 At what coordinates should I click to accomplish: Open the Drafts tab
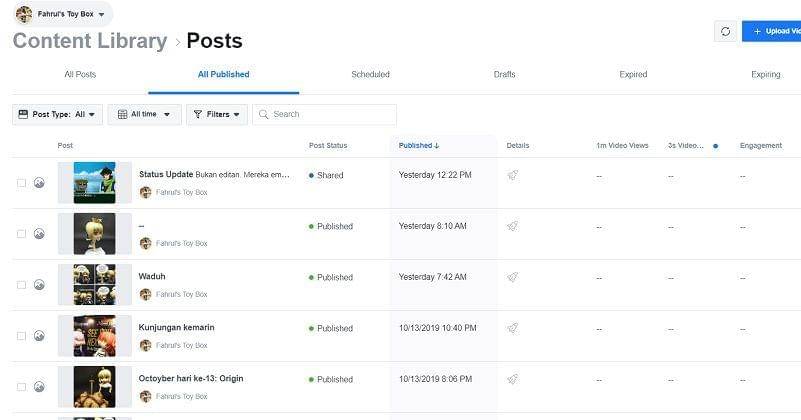504,75
